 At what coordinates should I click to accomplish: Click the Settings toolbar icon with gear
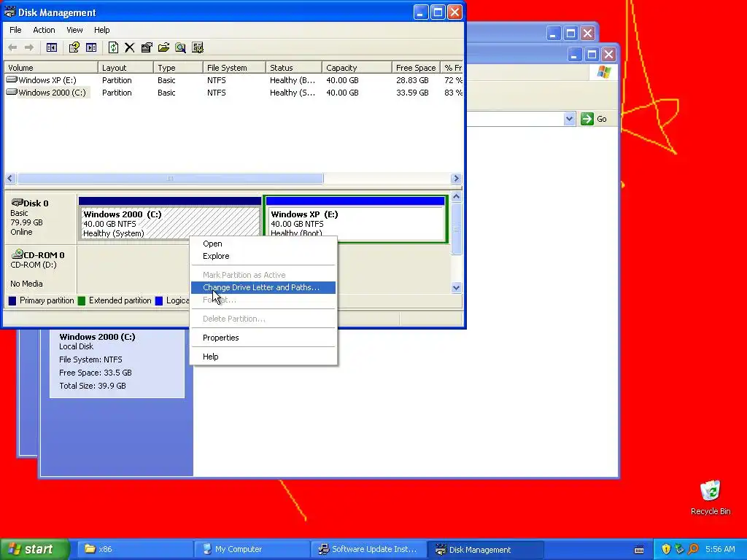(x=197, y=47)
